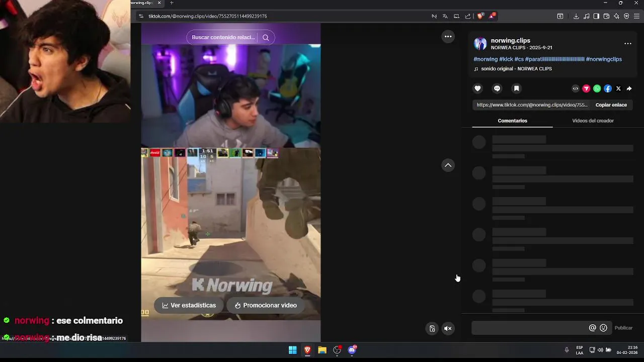Switch to the Comentarios tab
This screenshot has height=362, width=644.
(512, 121)
